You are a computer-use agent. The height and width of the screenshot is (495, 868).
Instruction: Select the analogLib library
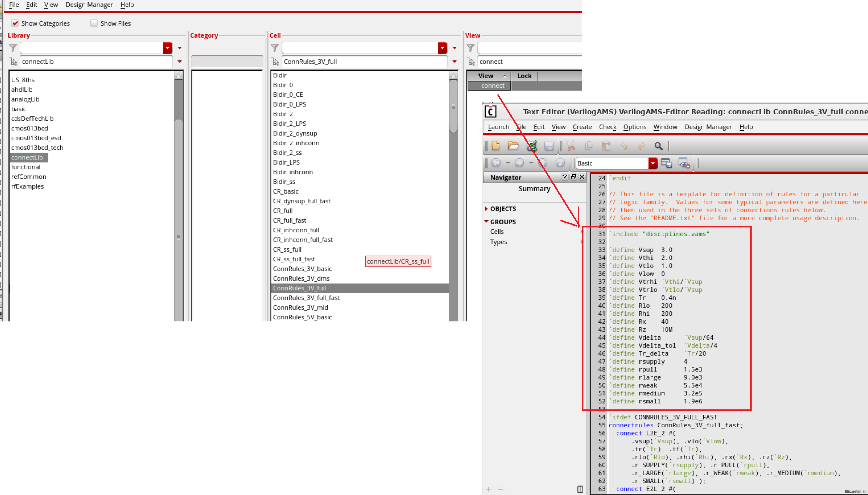tap(25, 99)
